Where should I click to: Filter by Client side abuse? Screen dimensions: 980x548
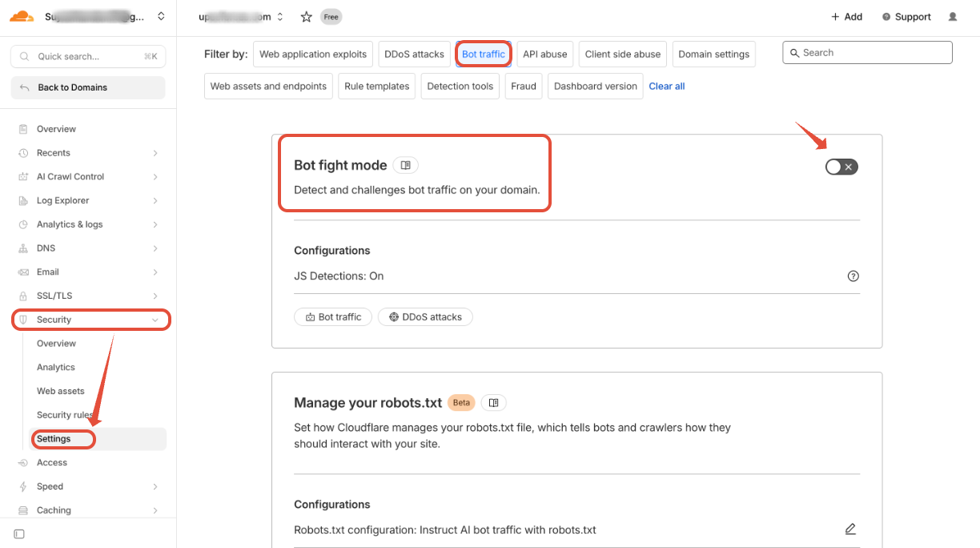[x=623, y=54]
